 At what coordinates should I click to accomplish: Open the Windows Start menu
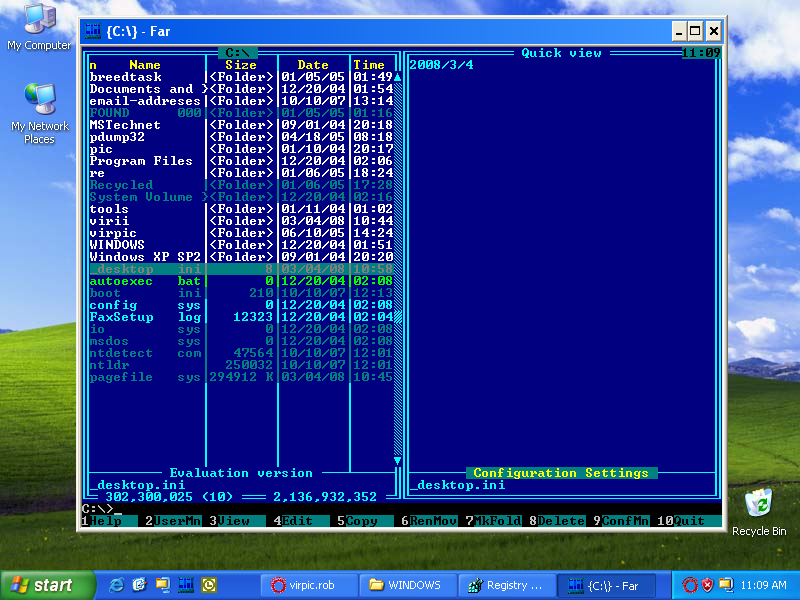tap(47, 585)
